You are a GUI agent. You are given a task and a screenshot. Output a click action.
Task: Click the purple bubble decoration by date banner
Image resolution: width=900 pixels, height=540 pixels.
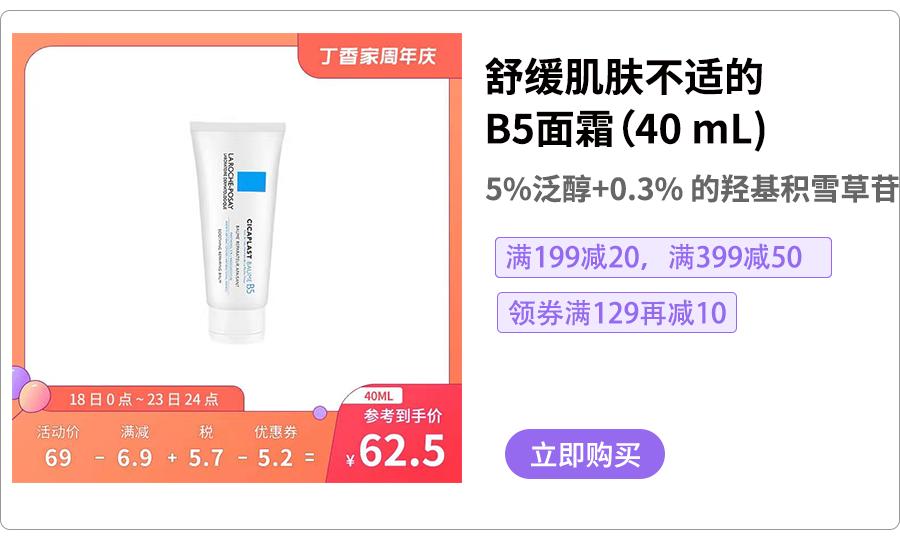tap(21, 382)
